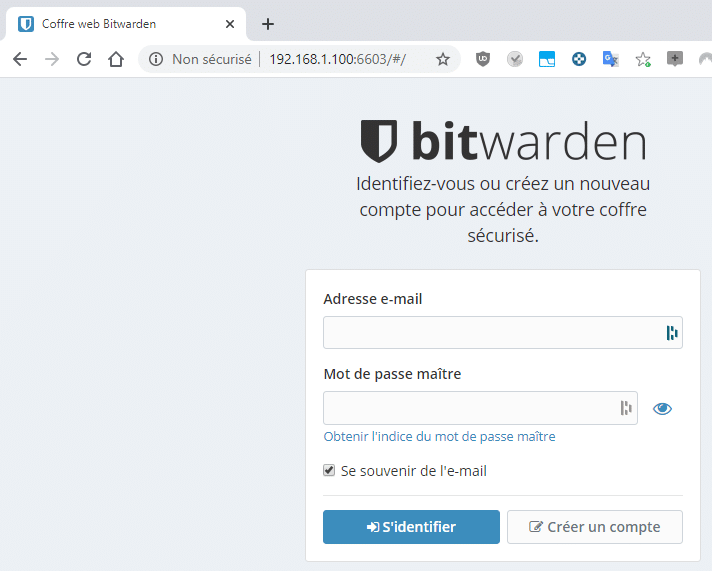Show the master password with the eye icon

(662, 408)
